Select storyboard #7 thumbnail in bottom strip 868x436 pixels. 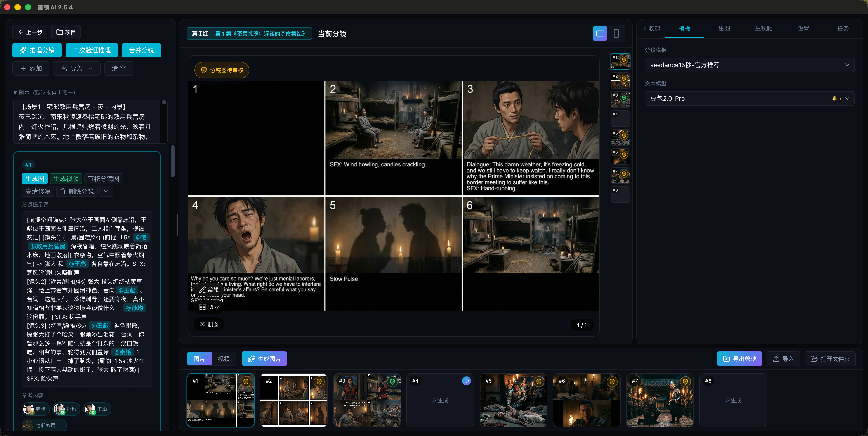659,400
